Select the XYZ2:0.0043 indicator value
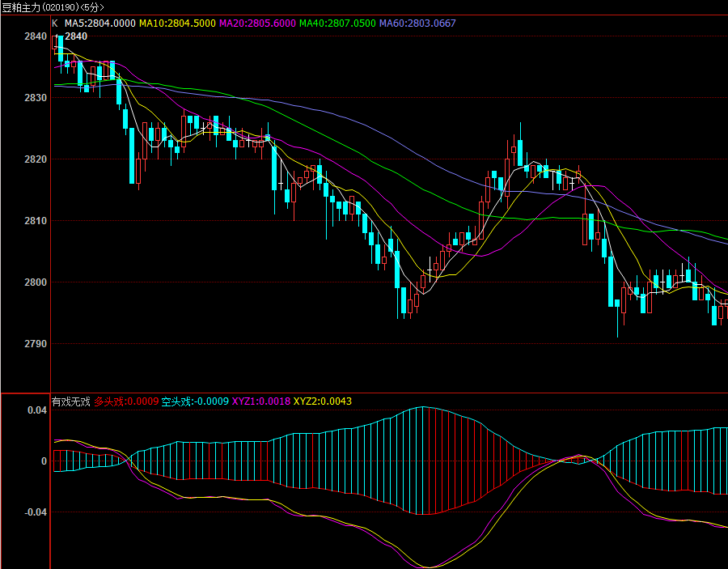Screen dimensions: 728x569 click(323, 401)
